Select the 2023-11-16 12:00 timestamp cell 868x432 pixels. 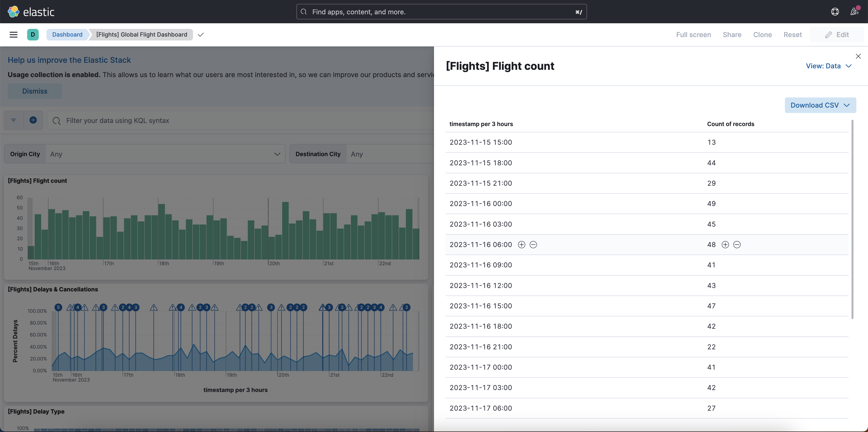[481, 286]
